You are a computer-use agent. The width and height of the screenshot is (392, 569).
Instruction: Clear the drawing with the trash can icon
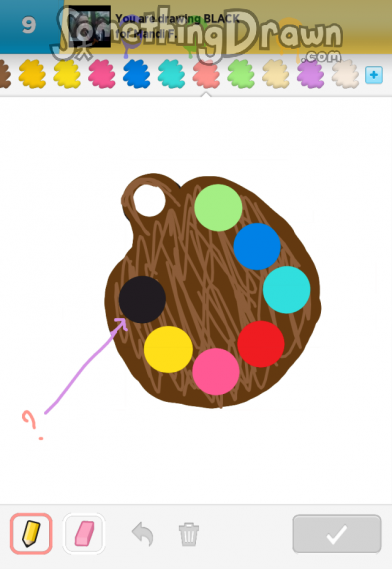189,534
